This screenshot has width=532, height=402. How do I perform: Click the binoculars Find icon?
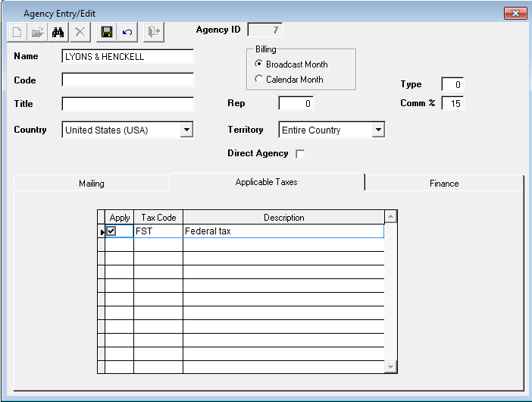tap(58, 32)
